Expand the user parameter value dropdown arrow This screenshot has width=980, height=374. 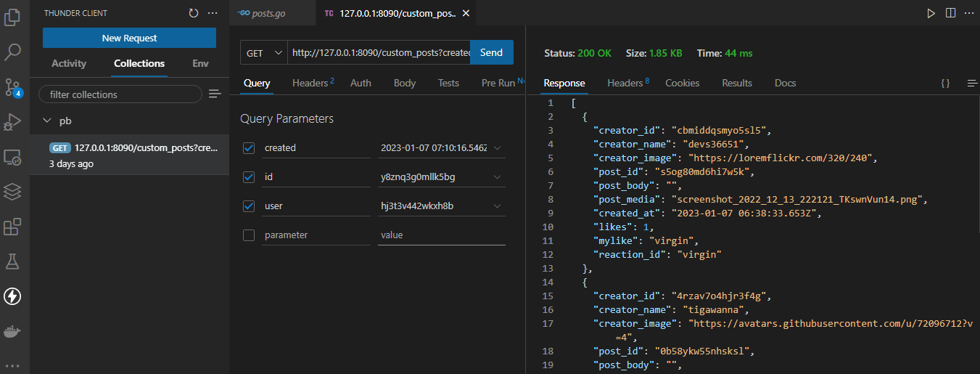pyautogui.click(x=497, y=206)
